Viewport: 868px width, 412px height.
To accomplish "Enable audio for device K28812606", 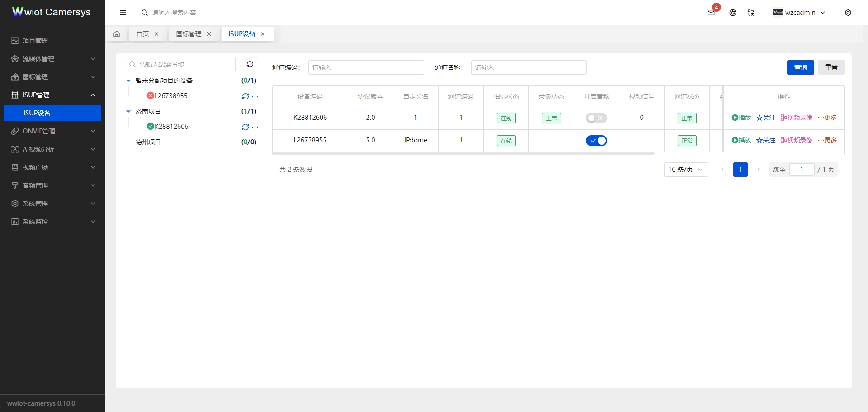I will (x=596, y=118).
